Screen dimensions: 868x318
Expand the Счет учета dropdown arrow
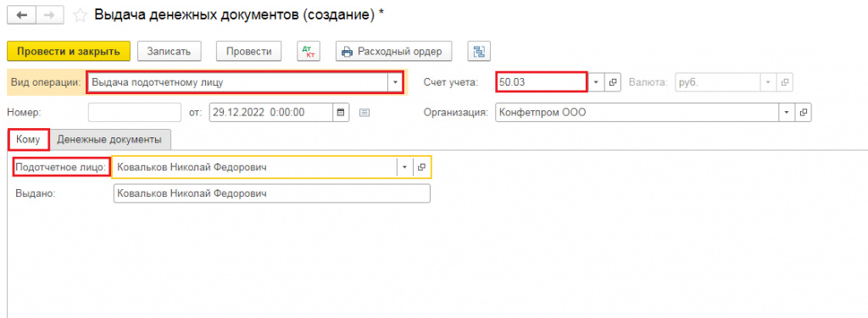pos(596,82)
